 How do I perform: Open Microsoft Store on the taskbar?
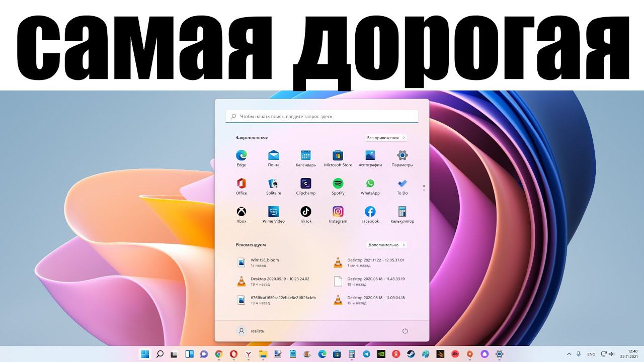(337, 354)
